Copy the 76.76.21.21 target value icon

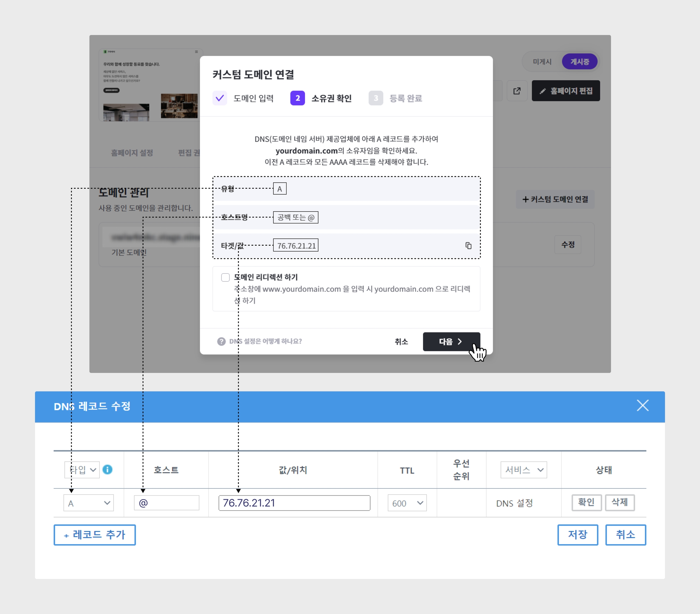(x=468, y=246)
